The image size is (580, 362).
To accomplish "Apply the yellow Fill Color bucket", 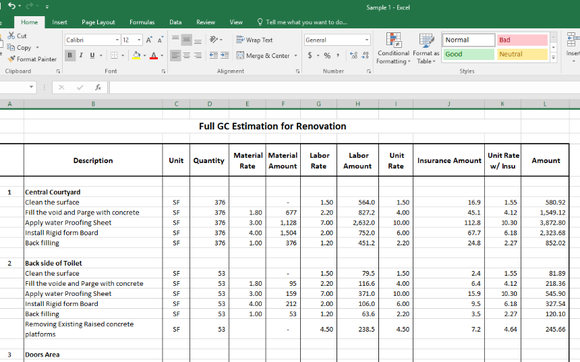I will 136,55.
